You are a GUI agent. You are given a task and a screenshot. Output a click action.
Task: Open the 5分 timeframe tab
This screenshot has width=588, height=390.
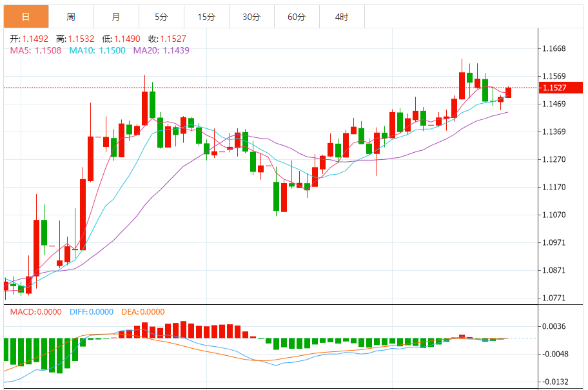tap(161, 17)
